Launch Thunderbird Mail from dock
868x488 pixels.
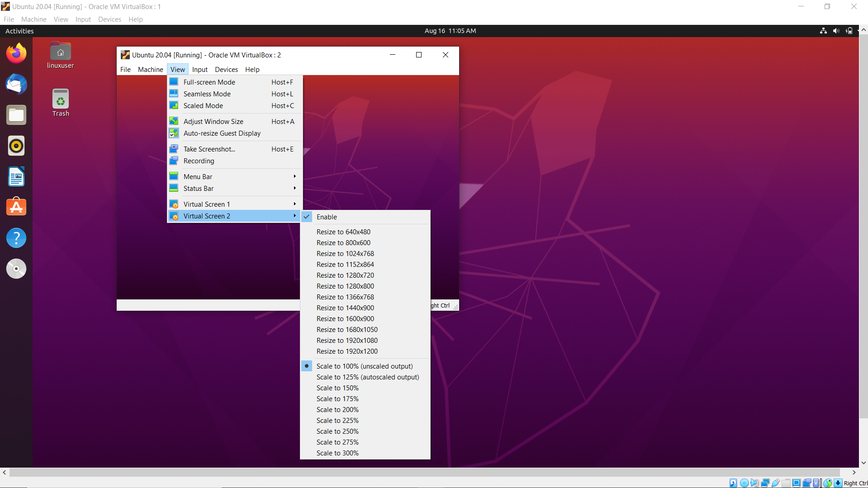[x=16, y=84]
